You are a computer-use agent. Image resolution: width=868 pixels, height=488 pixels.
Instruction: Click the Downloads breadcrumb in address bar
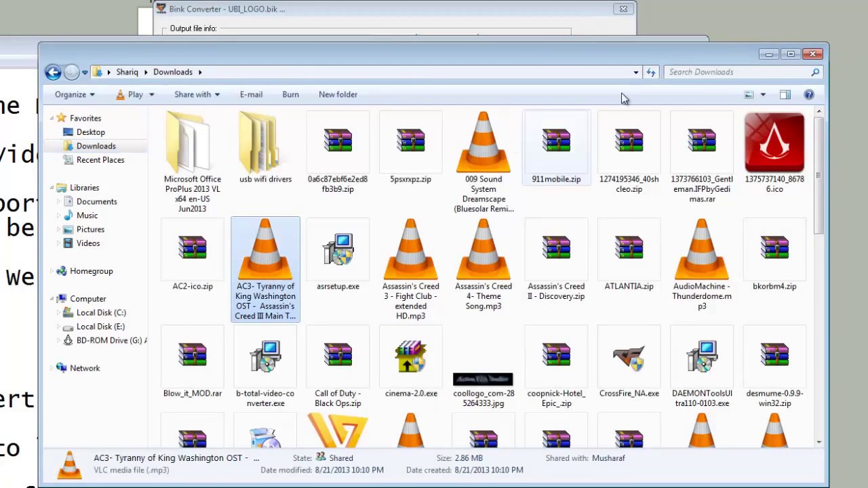pos(173,72)
